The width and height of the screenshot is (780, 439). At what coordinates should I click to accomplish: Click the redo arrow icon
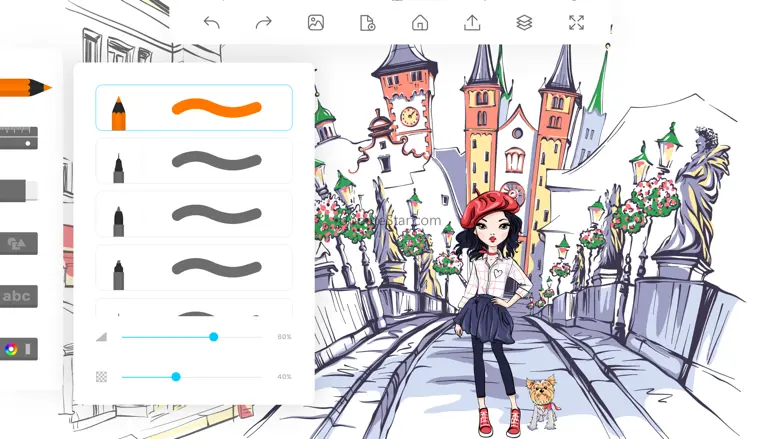tap(263, 22)
